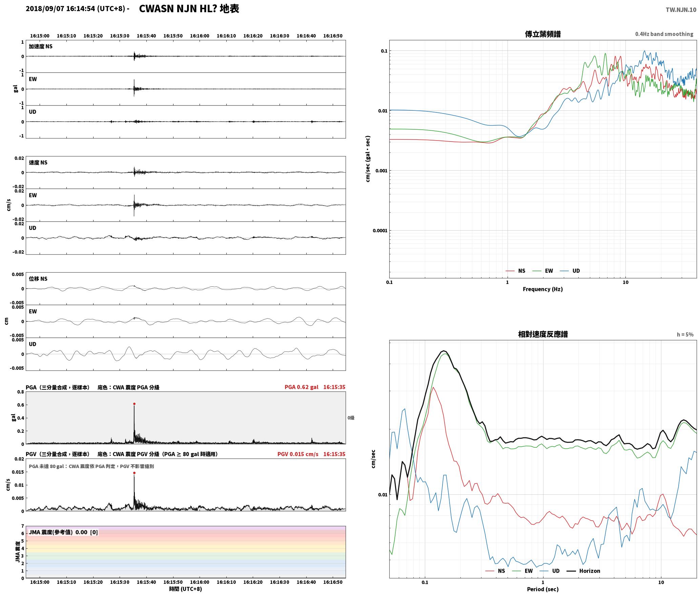The height and width of the screenshot is (596, 700).
Task: Click the CWASN NJN HL? 地表 heading
Action: [189, 8]
